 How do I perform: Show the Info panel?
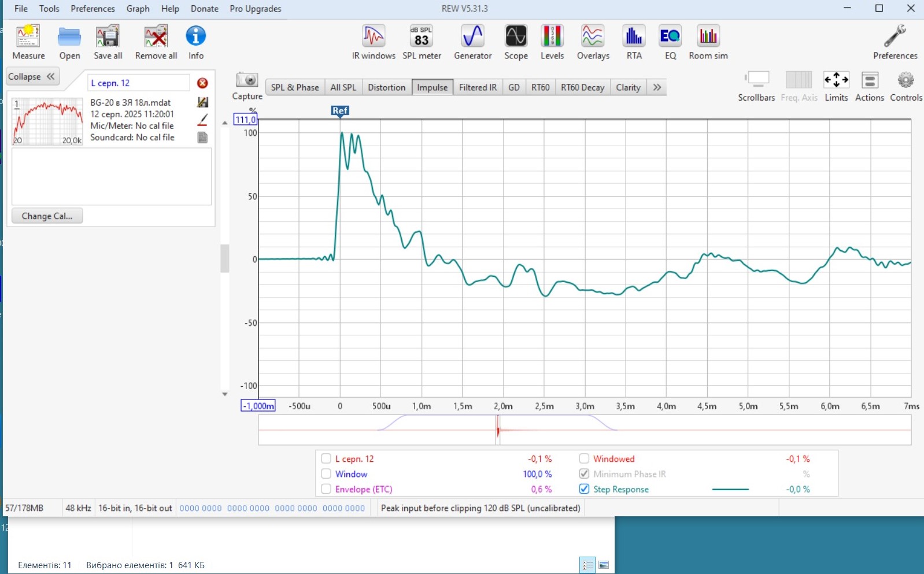coord(196,42)
